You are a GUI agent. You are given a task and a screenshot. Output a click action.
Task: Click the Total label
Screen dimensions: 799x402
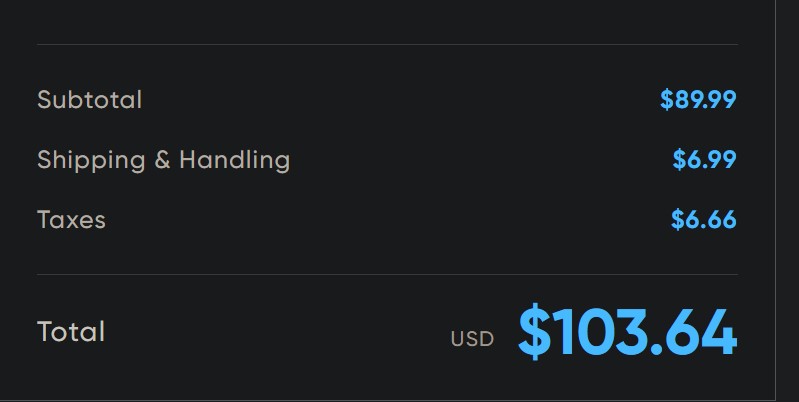coord(71,332)
